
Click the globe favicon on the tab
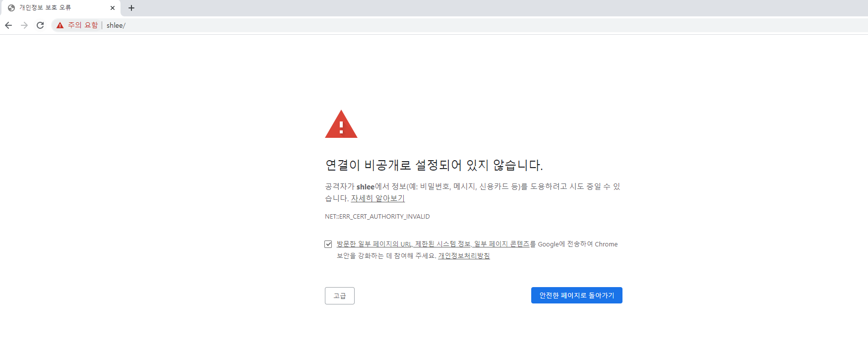pos(11,8)
